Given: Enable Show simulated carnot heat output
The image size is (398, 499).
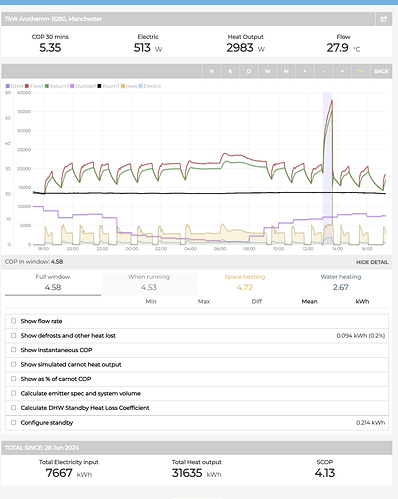Looking at the screenshot, I should pyautogui.click(x=13, y=364).
